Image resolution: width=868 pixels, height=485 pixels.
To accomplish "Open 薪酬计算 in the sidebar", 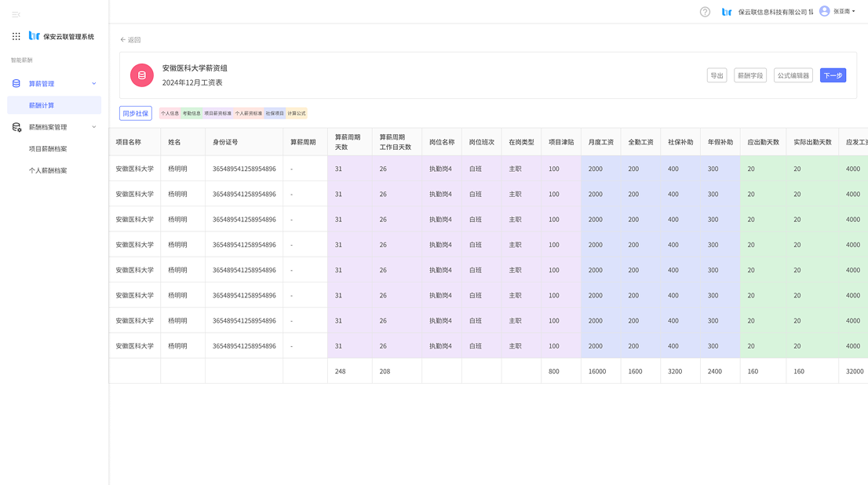I will pos(42,105).
